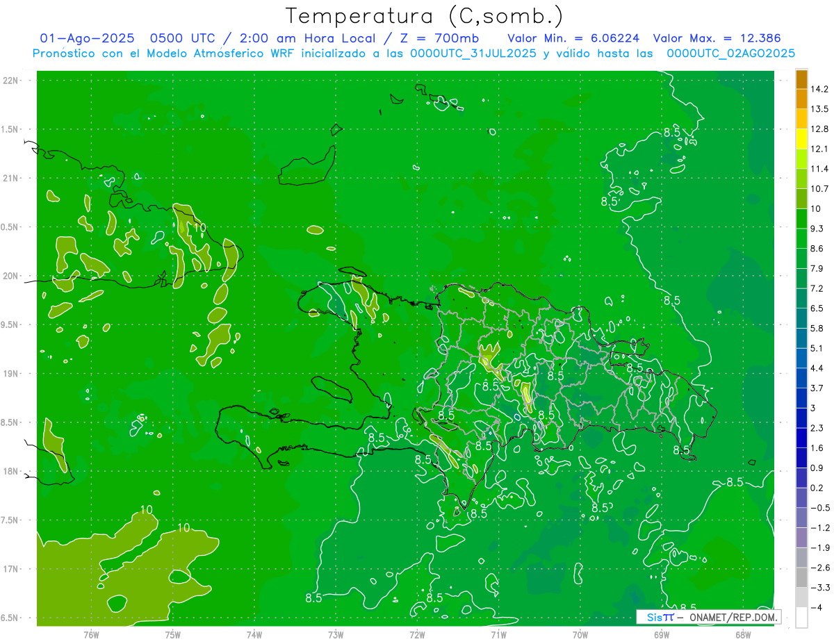Pick the purple swatch between -1.9 and -1.2
834x644 pixels.
[x=801, y=538]
